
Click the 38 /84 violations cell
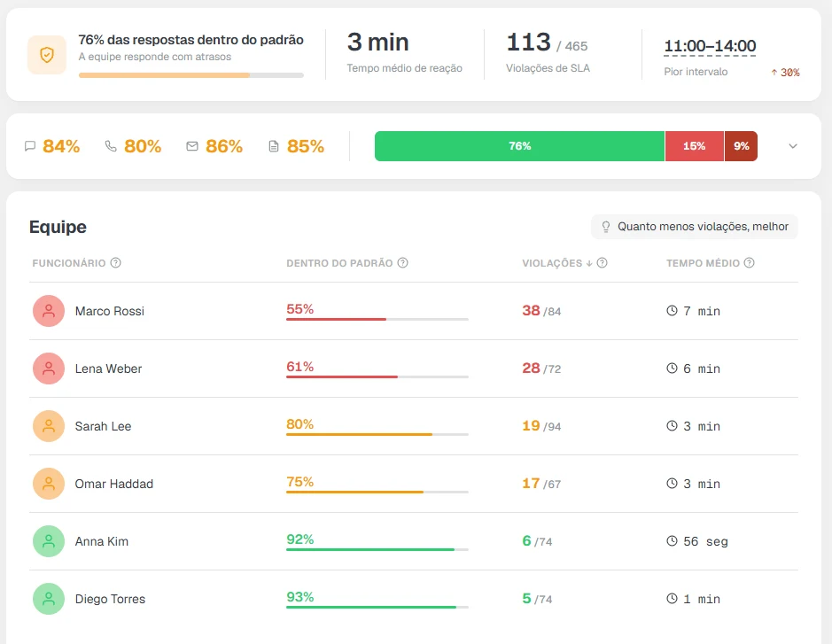[x=541, y=311]
